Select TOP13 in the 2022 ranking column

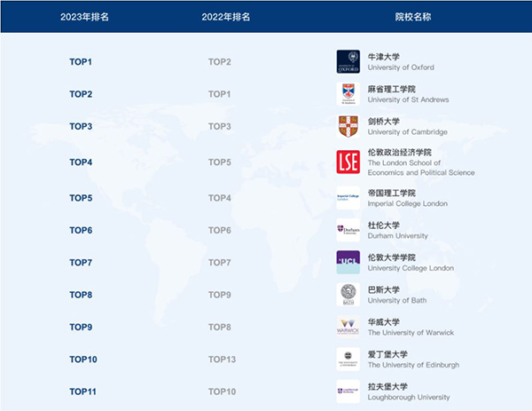pos(222,360)
